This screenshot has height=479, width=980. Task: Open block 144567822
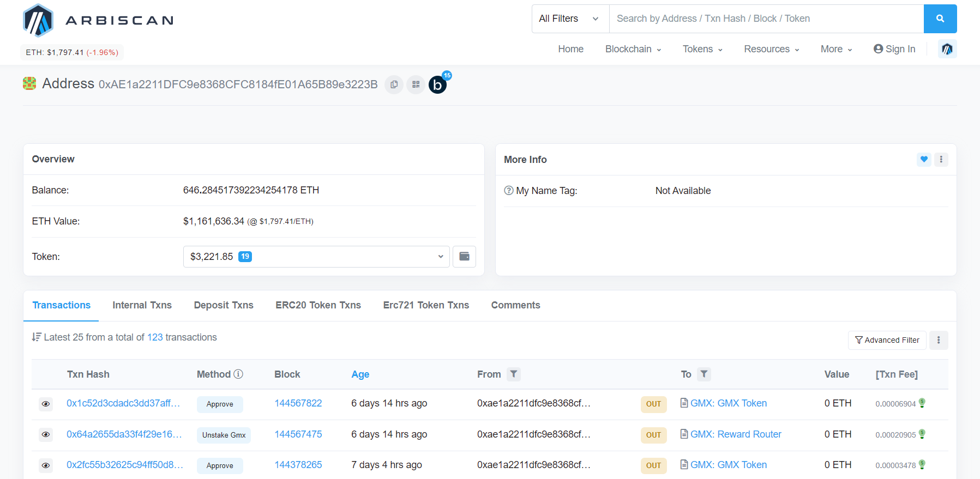click(x=298, y=403)
